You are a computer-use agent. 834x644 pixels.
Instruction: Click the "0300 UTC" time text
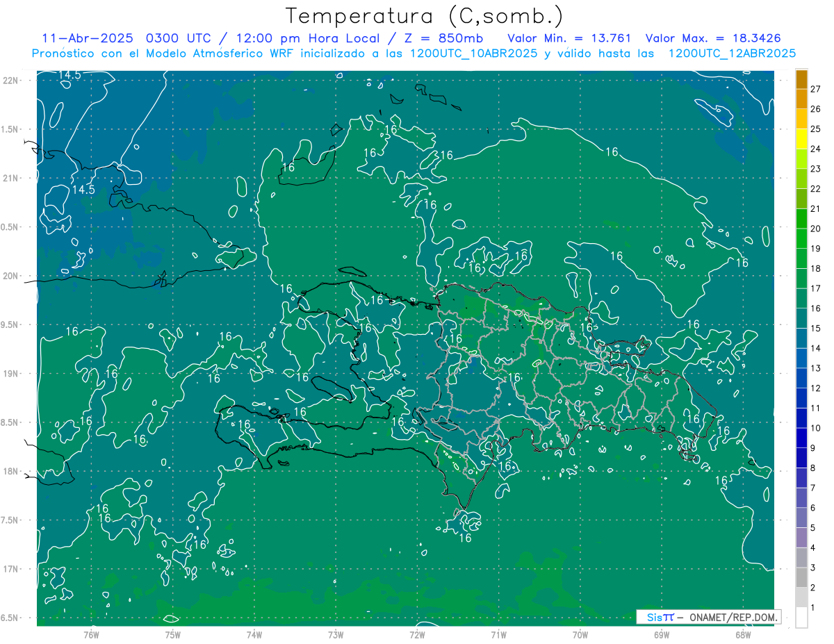[177, 38]
